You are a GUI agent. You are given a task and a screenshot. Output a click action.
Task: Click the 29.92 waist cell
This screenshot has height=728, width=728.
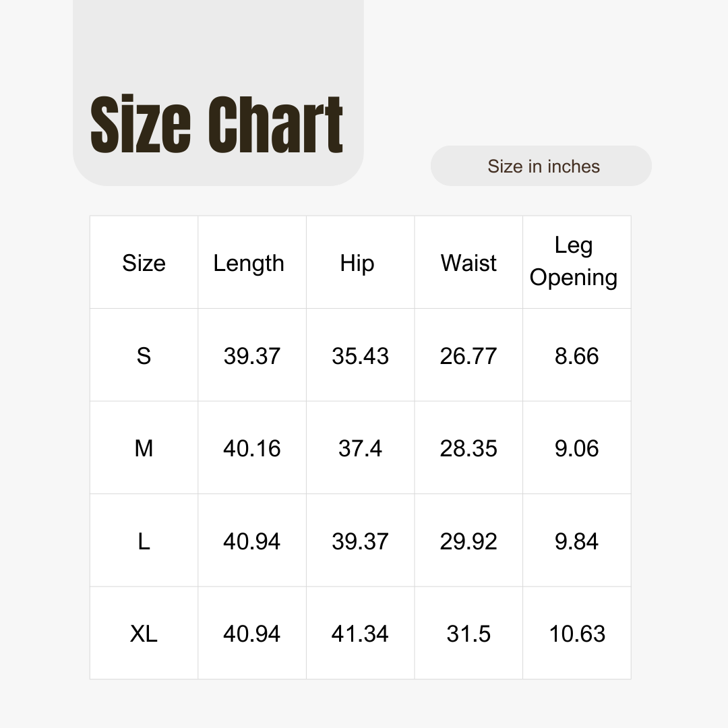click(x=468, y=541)
